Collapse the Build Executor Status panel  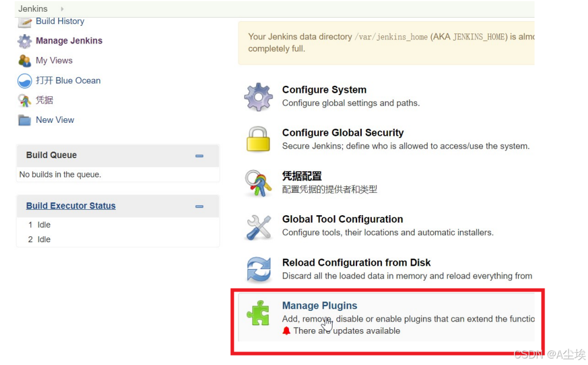199,206
